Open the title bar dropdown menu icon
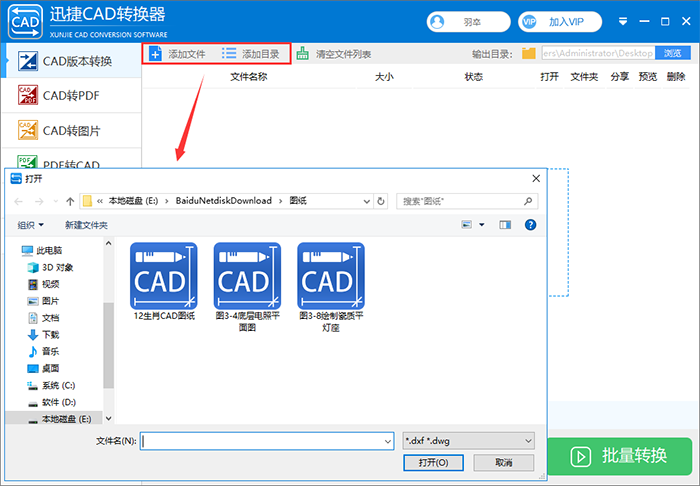The image size is (700, 486). pyautogui.click(x=623, y=21)
